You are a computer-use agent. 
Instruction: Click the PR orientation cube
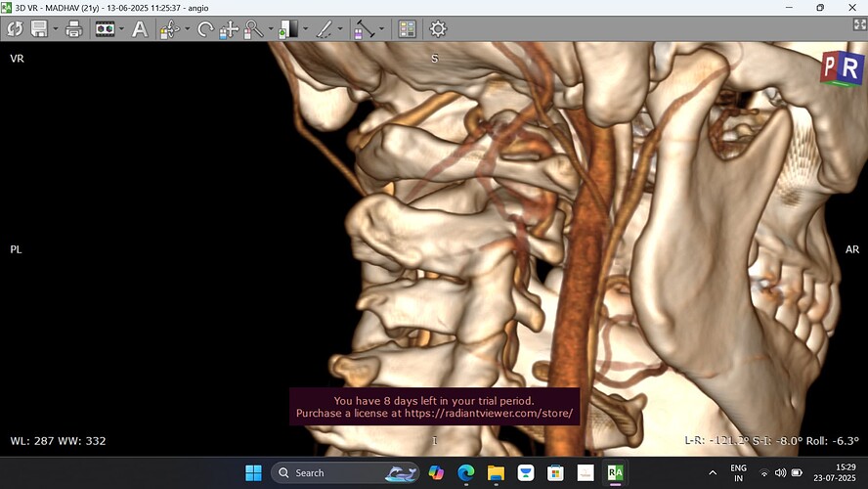(x=842, y=68)
